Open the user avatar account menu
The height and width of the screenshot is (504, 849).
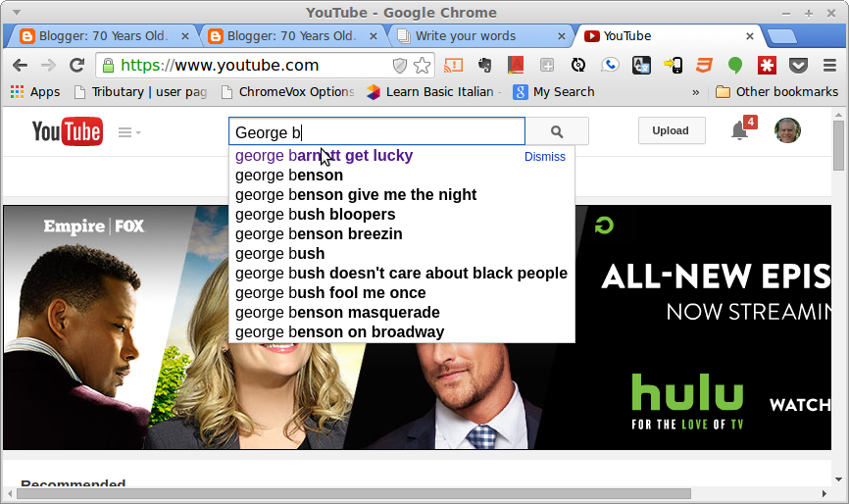pyautogui.click(x=787, y=130)
